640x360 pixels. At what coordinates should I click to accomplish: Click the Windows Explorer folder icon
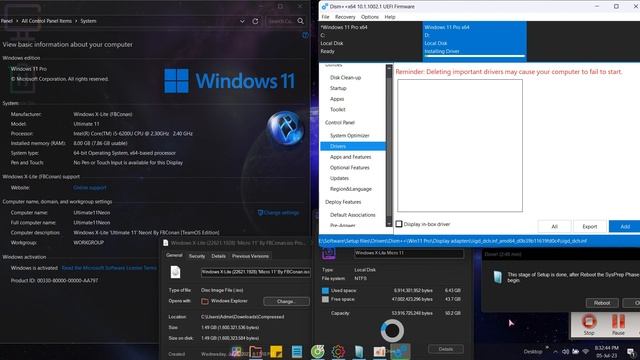coord(205,301)
